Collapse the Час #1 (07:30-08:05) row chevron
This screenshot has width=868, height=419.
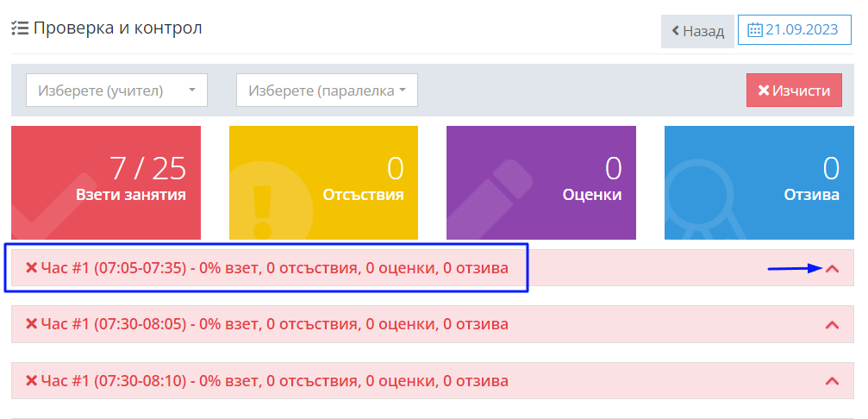pos(832,325)
